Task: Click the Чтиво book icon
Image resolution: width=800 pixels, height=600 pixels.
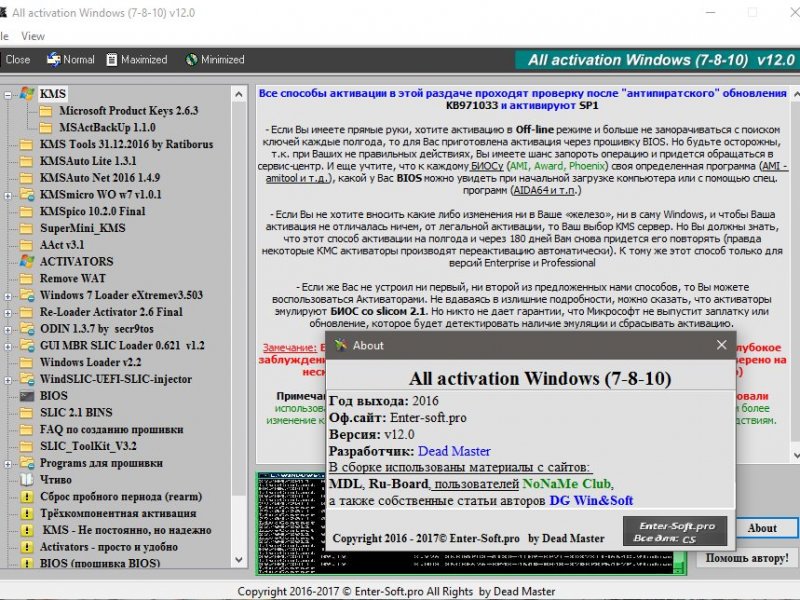Action: (x=27, y=480)
